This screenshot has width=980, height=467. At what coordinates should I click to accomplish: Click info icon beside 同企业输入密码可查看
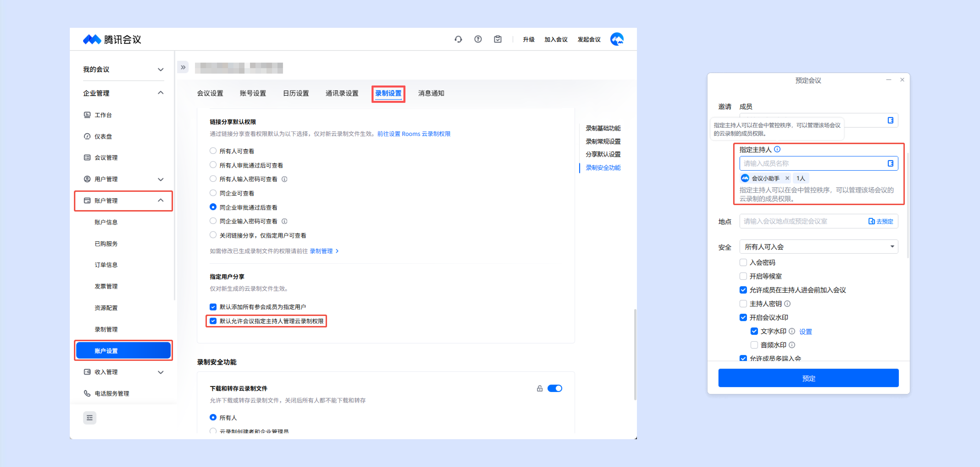click(284, 221)
